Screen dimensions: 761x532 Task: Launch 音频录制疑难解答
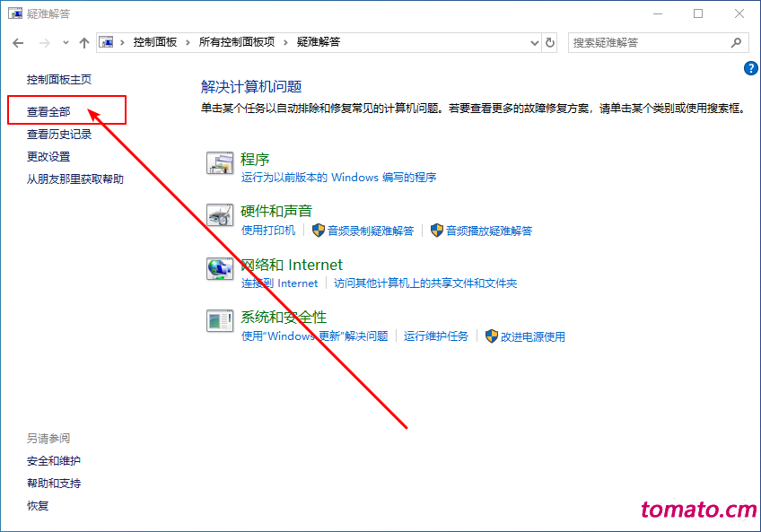(371, 231)
